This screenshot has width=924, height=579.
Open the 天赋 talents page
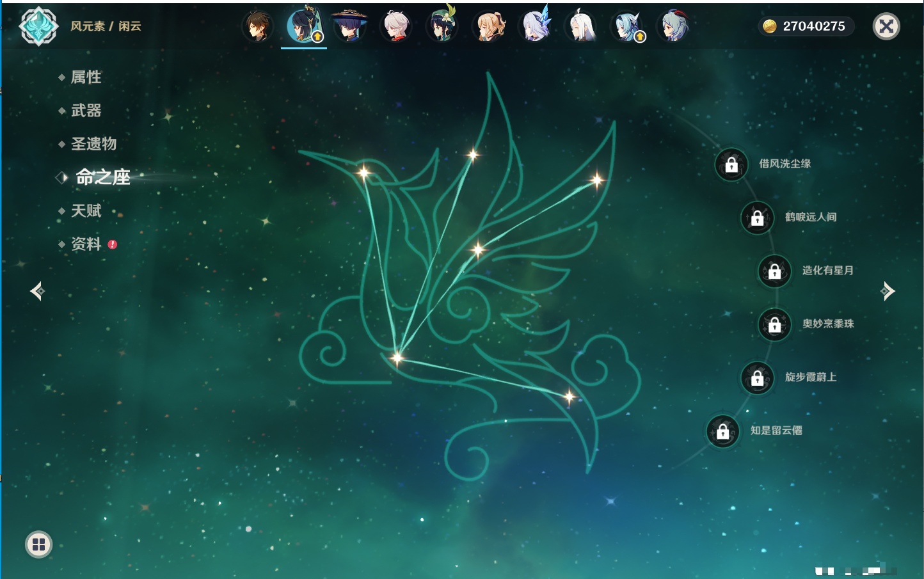tap(86, 211)
